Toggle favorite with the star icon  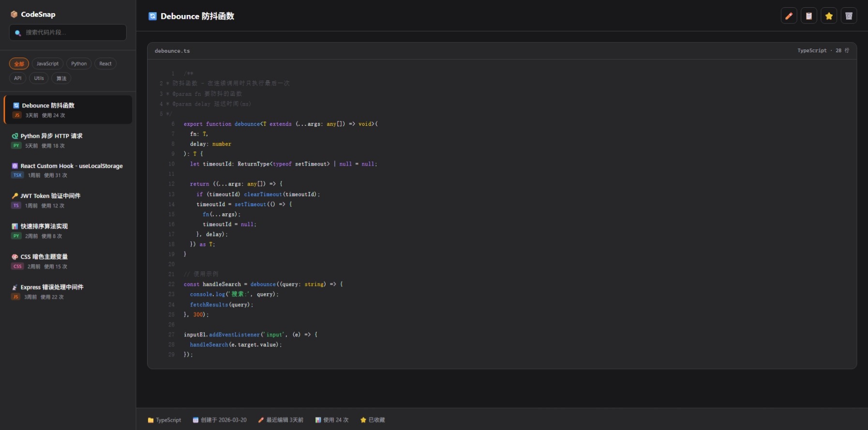pyautogui.click(x=829, y=16)
